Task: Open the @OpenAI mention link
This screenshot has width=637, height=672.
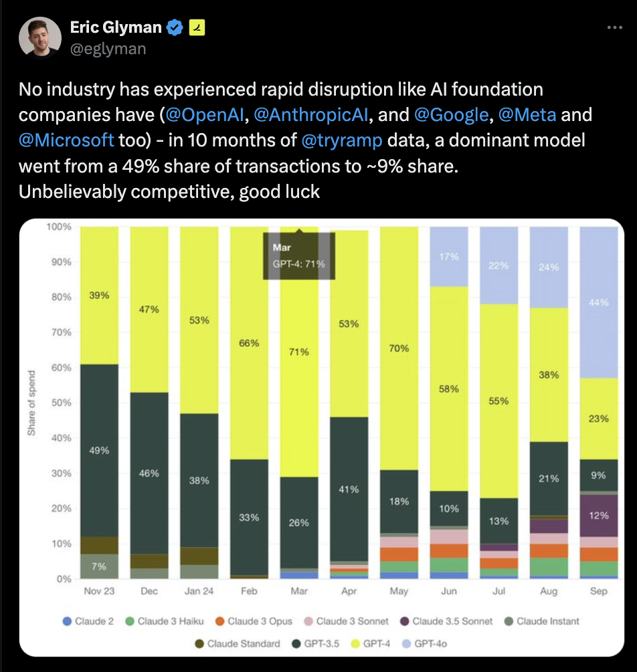Action: (204, 115)
